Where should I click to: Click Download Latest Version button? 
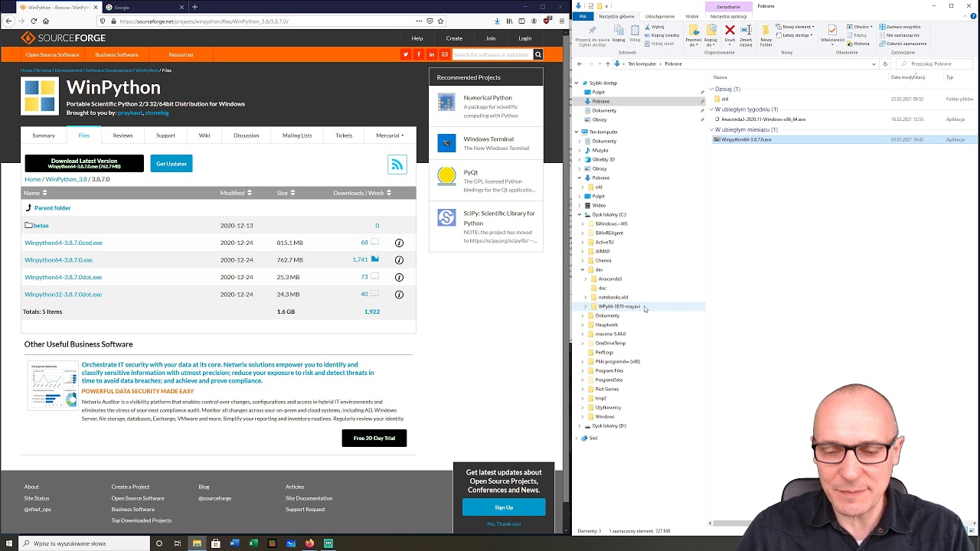84,163
